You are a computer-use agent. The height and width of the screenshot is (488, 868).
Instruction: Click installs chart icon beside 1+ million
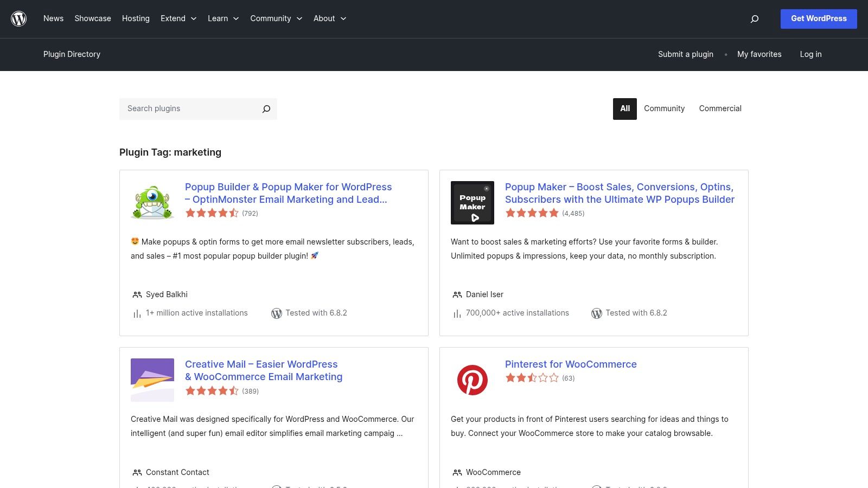[x=137, y=313]
